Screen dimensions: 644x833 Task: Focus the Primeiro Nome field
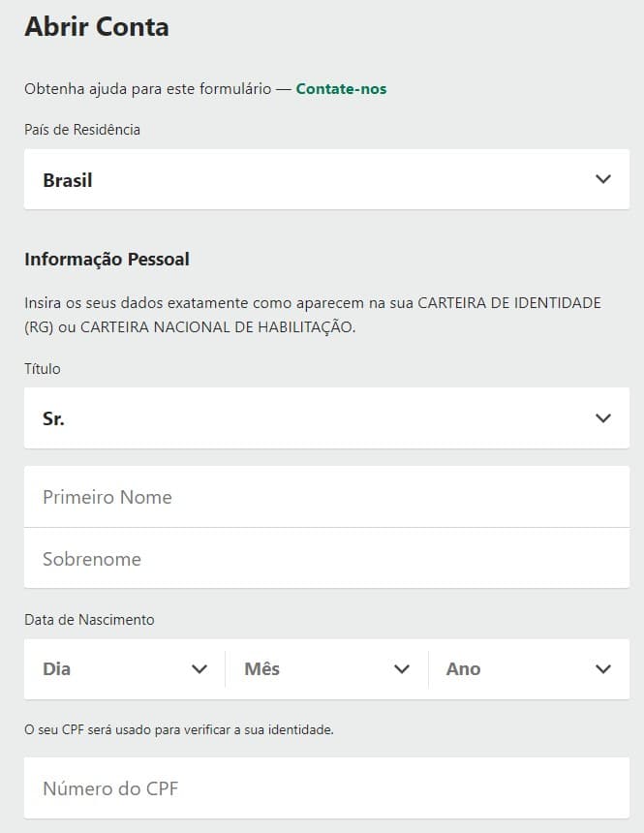pos(326,497)
